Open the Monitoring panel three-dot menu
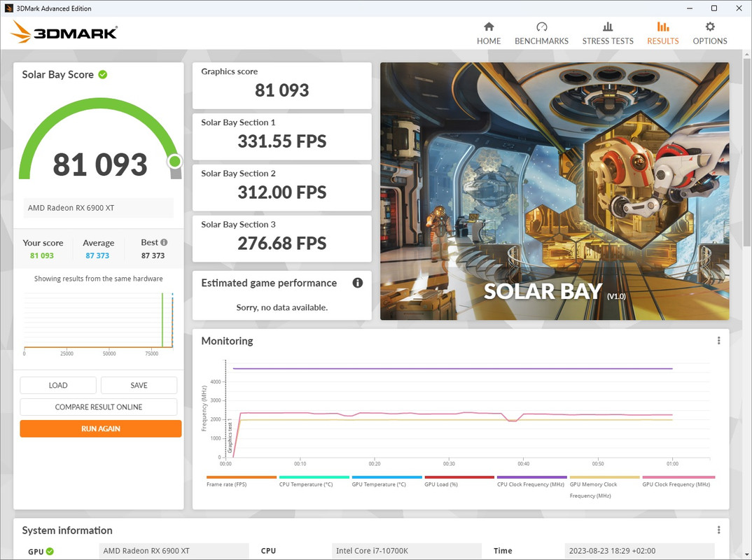 718,340
